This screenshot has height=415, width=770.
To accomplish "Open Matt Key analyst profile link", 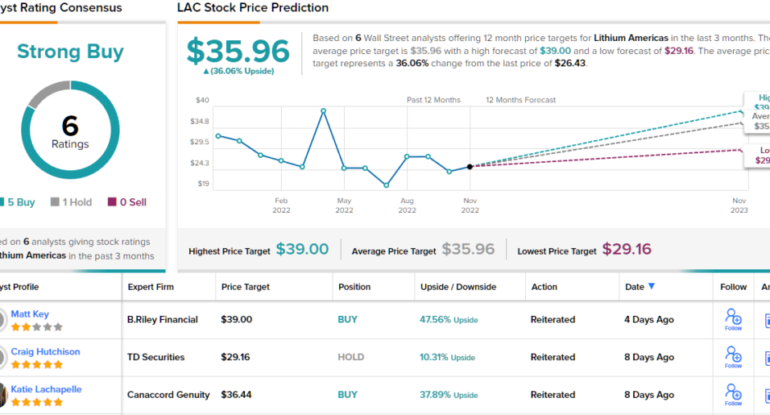I will coord(32,313).
